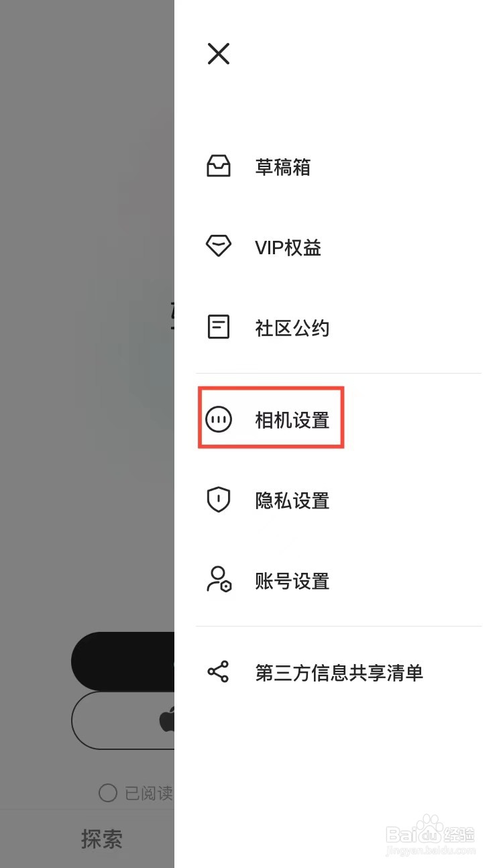Open 草稿箱 menu entry
Image resolution: width=503 pixels, height=868 pixels.
click(x=339, y=166)
